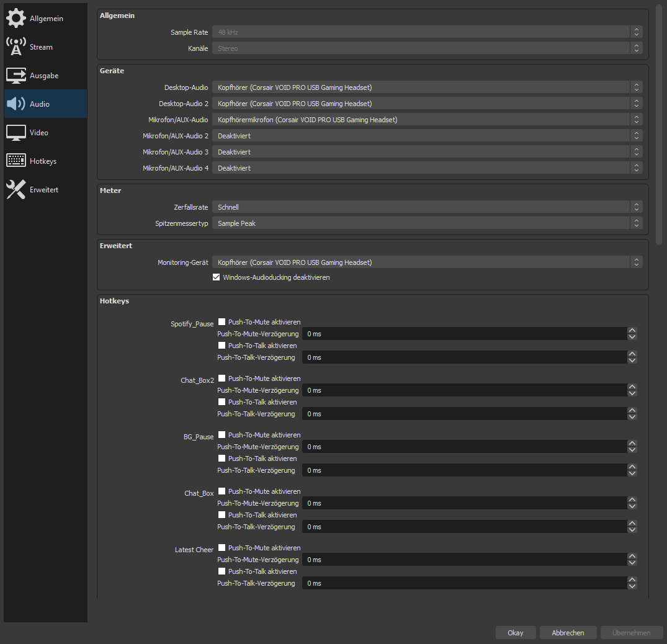Click the BG_Pause Push-To-Talk-Verzögerung input field
The image size is (667, 644).
[464, 470]
